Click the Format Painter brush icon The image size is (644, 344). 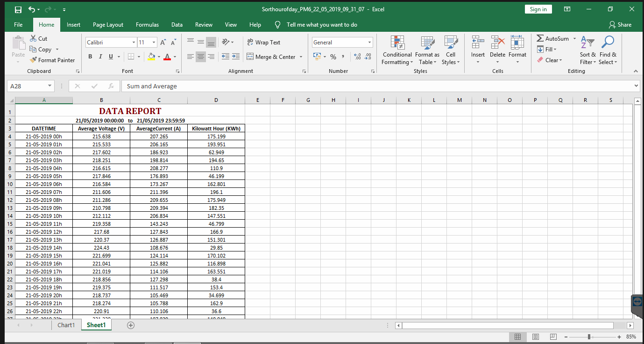(33, 60)
